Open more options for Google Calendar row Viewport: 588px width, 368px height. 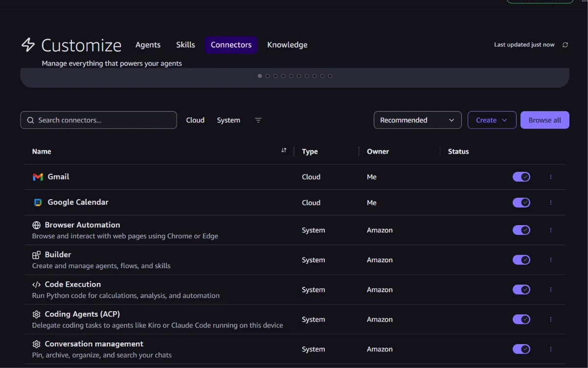551,202
